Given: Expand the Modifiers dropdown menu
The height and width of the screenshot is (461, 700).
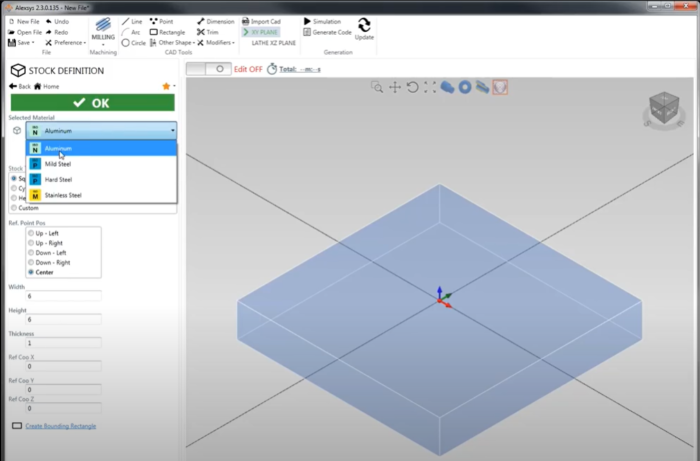Looking at the screenshot, I should click(x=218, y=43).
